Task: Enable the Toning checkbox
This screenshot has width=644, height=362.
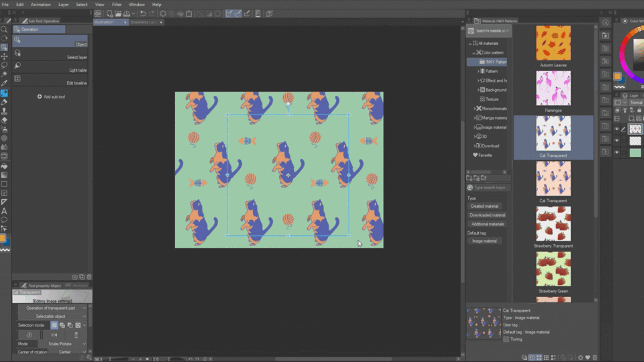Action: point(506,339)
